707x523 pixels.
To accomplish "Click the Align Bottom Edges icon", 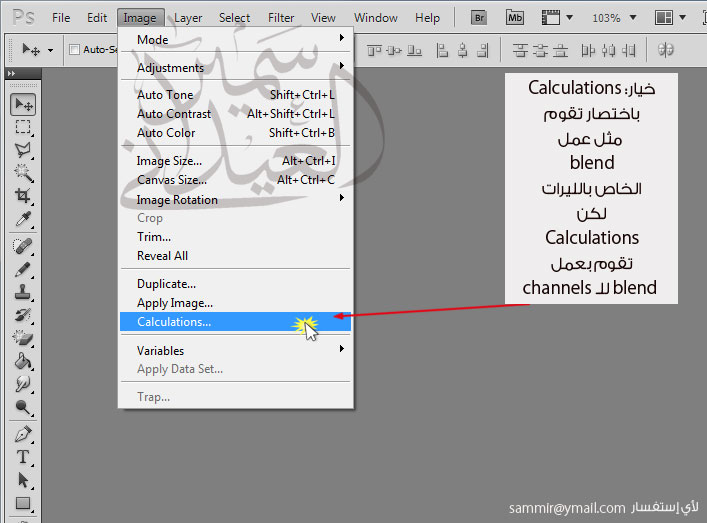I will tap(414, 50).
